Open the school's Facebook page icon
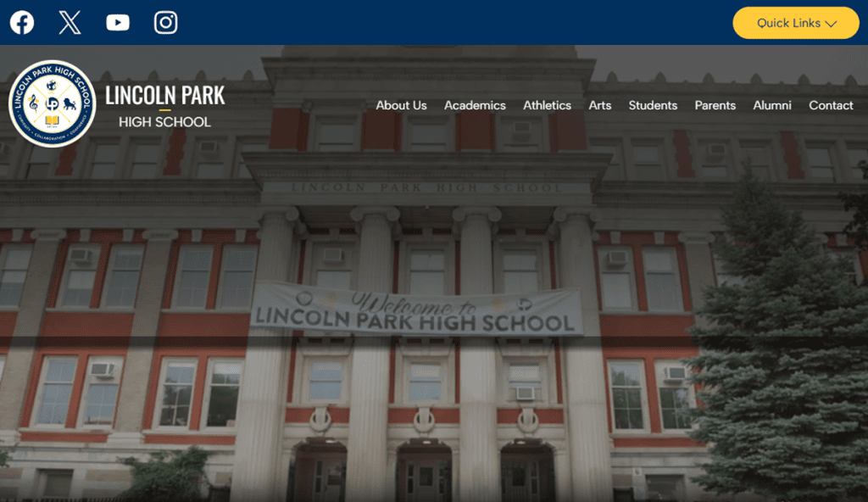868x502 pixels. tap(21, 22)
